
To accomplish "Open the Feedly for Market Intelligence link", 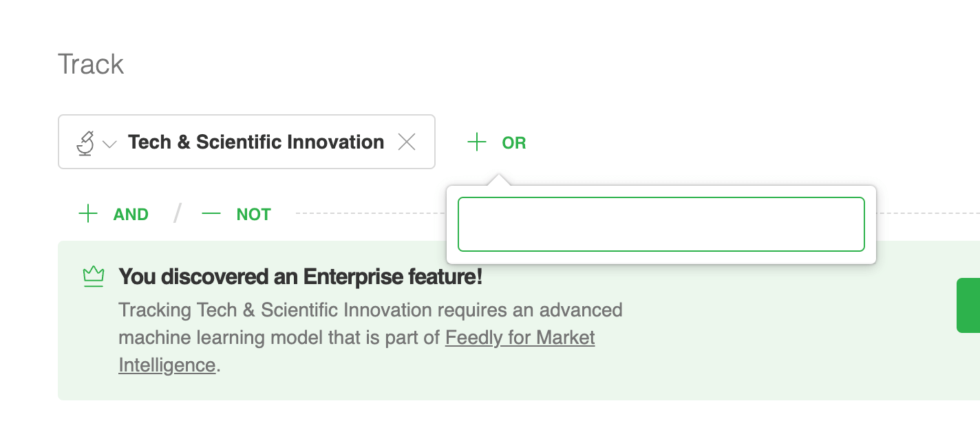I will [520, 338].
